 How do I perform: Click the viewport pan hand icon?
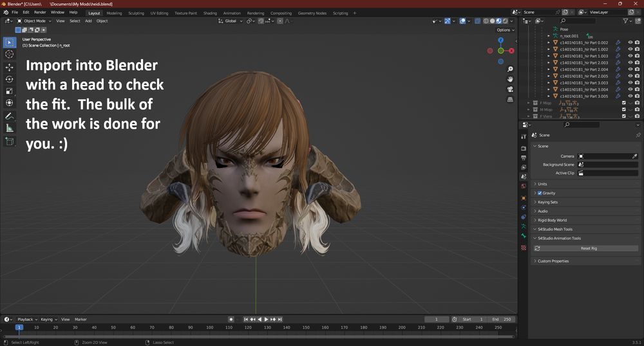pyautogui.click(x=509, y=79)
